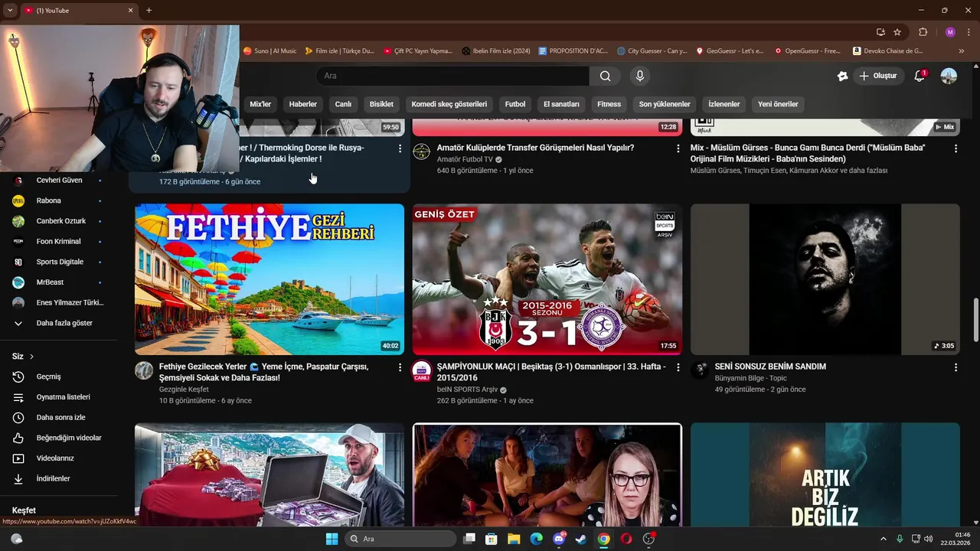This screenshot has width=980, height=551.
Task: Open Steam from taskbar
Action: pyautogui.click(x=581, y=539)
